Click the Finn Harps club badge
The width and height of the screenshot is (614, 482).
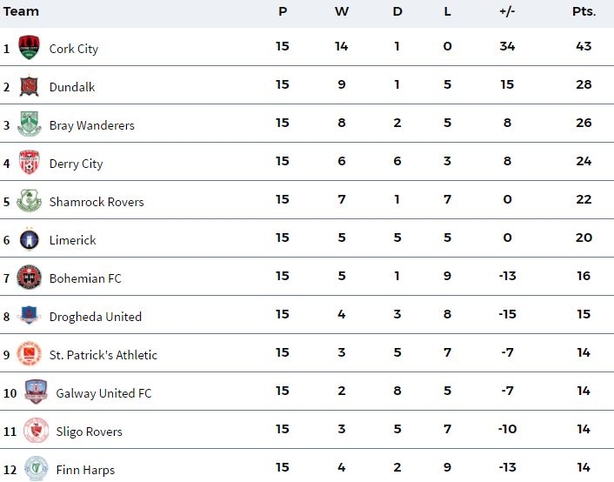coord(36,468)
